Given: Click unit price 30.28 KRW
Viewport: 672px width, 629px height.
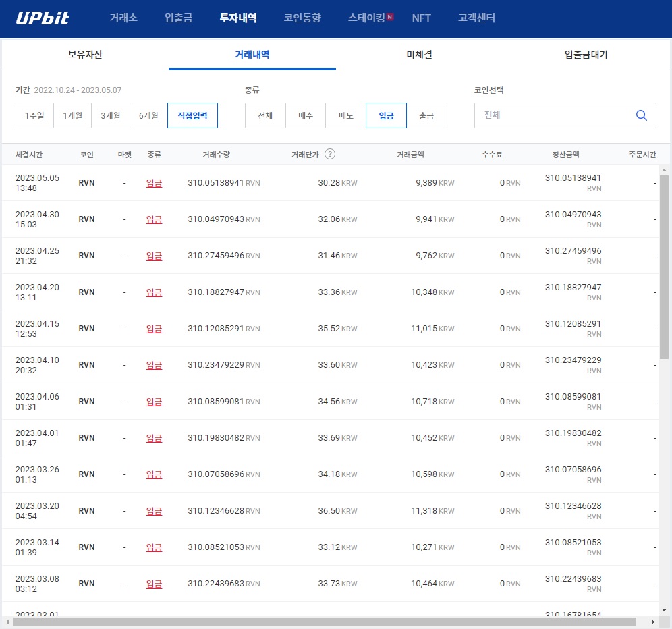Looking at the screenshot, I should (337, 183).
